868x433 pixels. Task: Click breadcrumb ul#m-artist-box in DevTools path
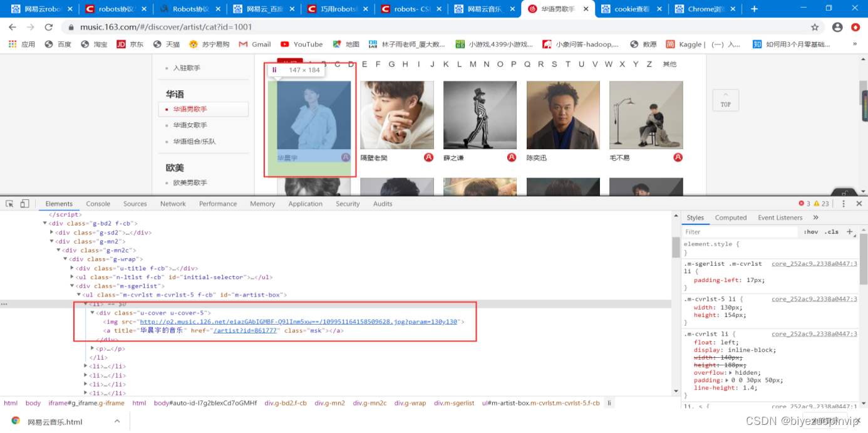[540, 403]
